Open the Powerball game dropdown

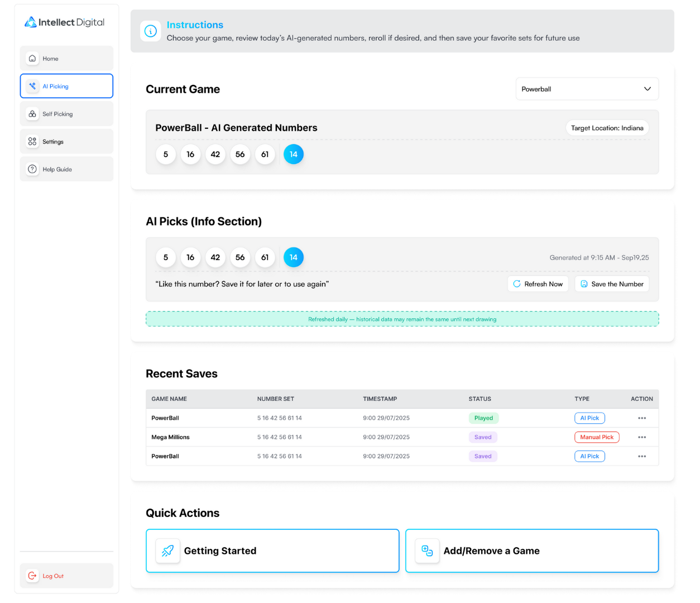(x=587, y=89)
